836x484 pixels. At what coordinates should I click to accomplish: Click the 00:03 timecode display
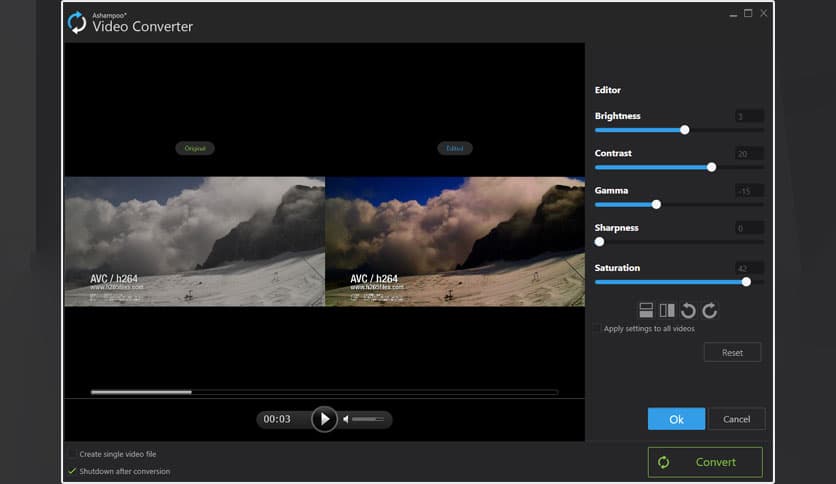click(x=277, y=419)
